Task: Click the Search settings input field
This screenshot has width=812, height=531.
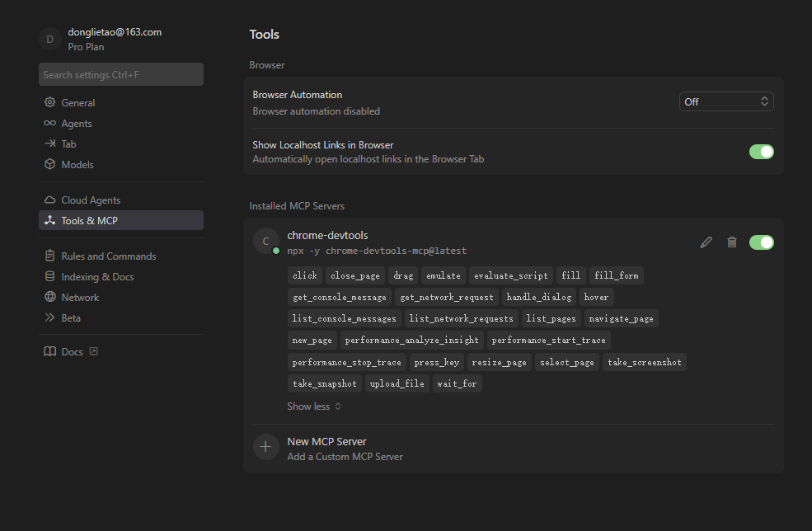Action: tap(121, 75)
